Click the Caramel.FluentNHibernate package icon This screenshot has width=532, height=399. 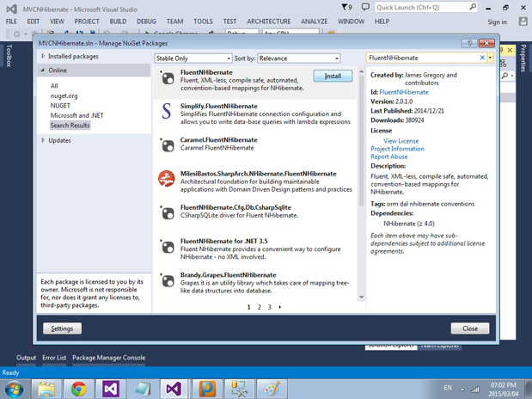(x=168, y=145)
